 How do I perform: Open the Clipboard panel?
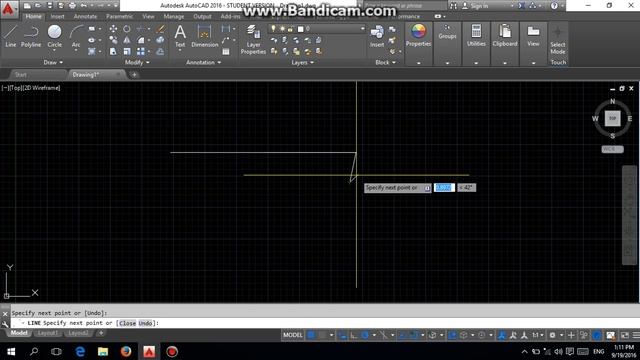(505, 35)
